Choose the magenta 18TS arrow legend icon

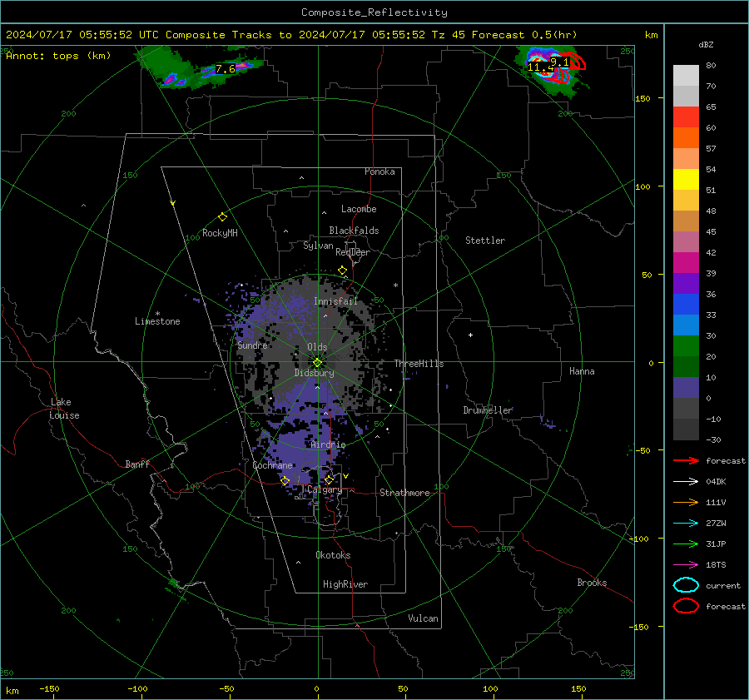[686, 565]
